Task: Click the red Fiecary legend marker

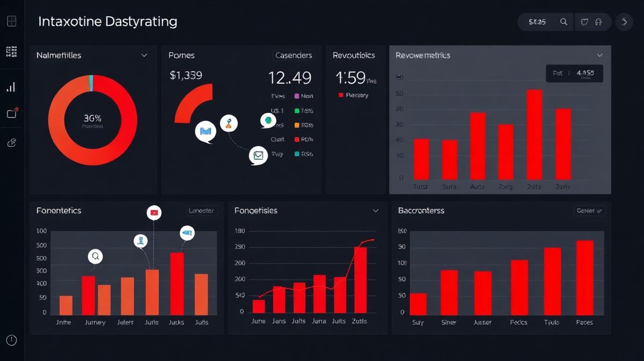Action: pos(340,95)
